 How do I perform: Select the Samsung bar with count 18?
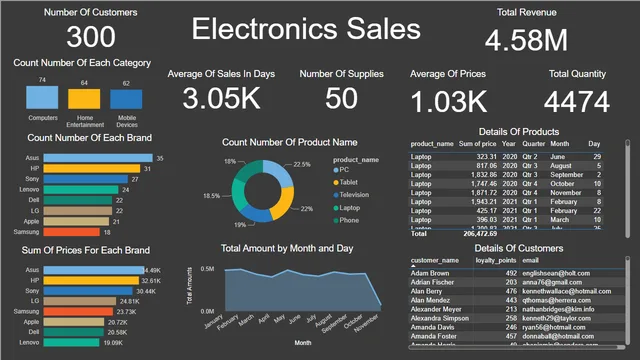coord(71,232)
